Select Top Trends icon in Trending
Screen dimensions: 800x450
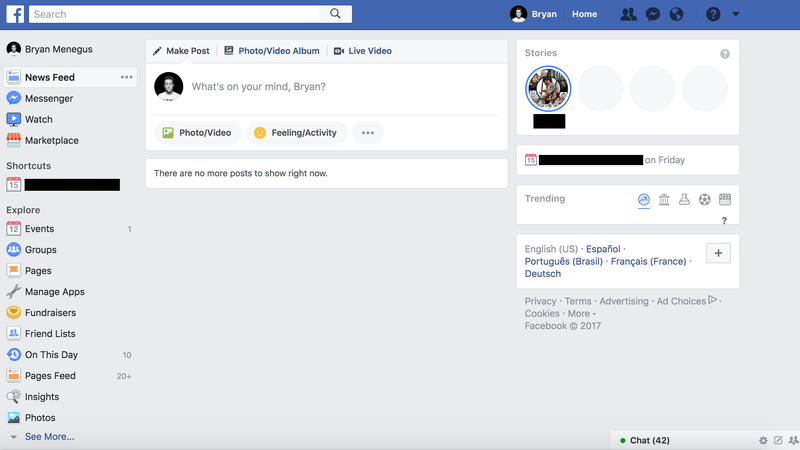tap(644, 199)
